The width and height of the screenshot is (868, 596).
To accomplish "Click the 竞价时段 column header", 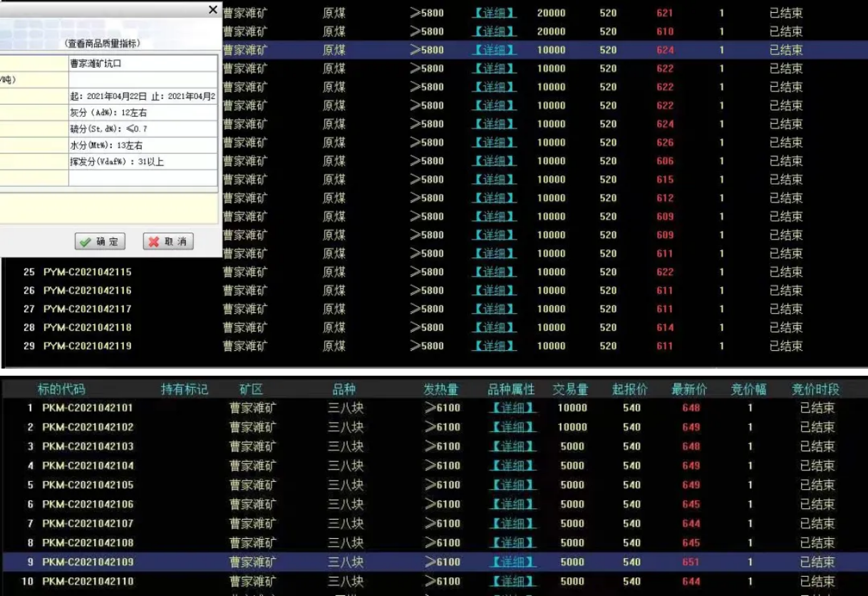I will [x=815, y=390].
